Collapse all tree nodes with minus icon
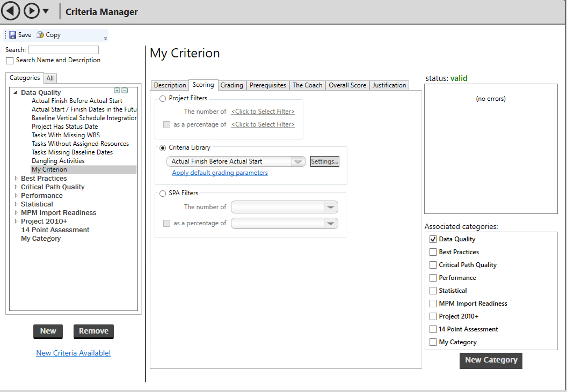 pyautogui.click(x=125, y=91)
